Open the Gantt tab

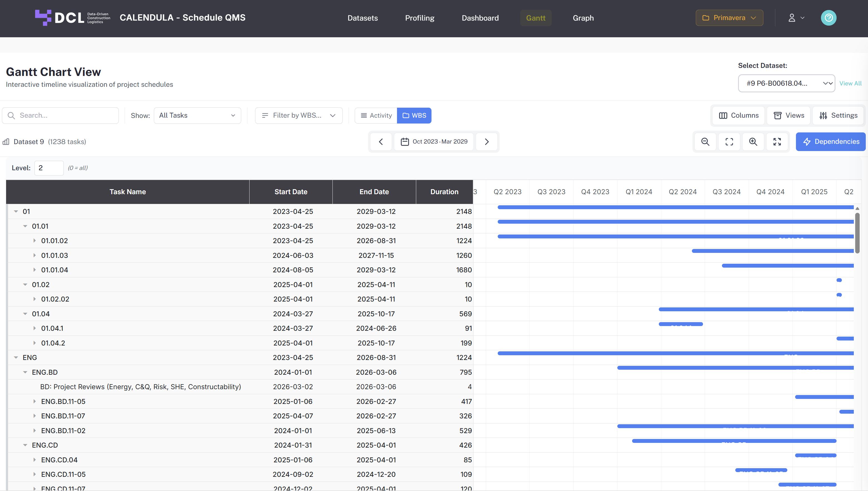coord(536,18)
